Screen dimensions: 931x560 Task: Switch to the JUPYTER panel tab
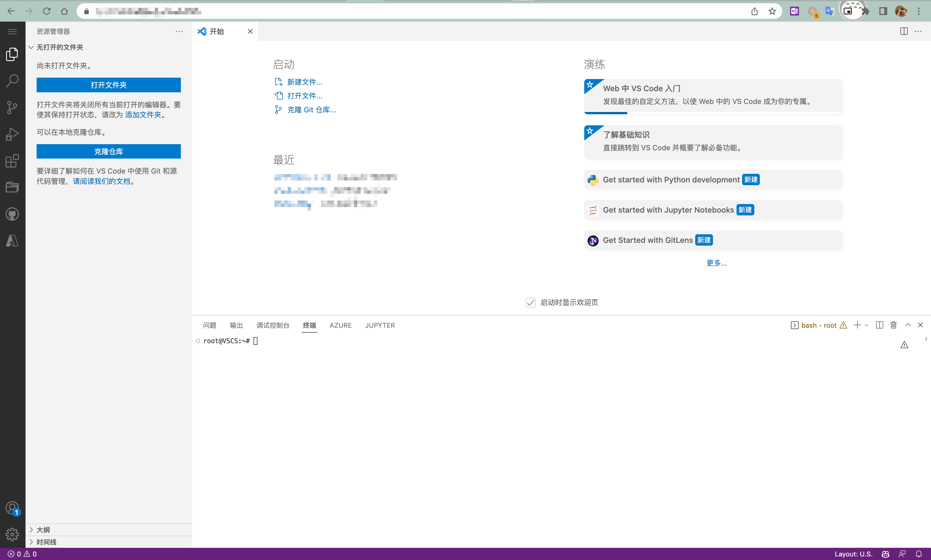380,325
